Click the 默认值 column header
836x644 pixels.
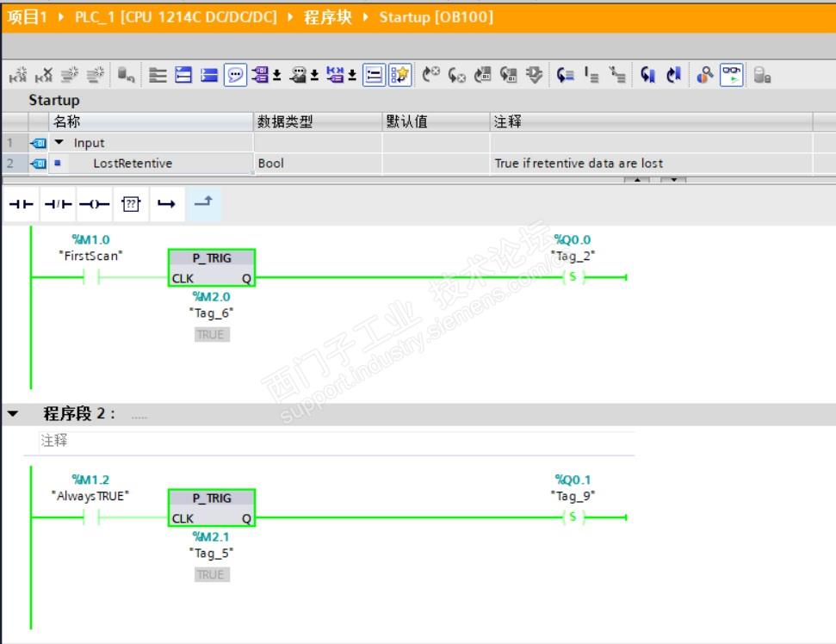[436, 121]
